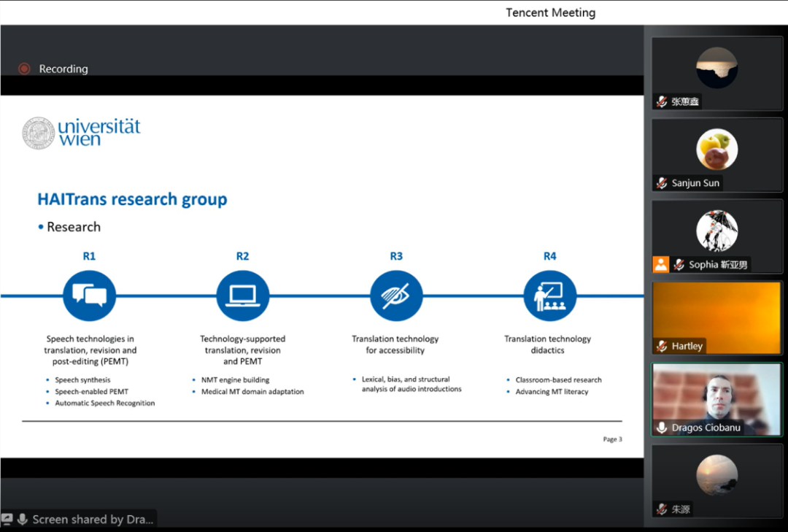Click the Universität Wien seal logo

pos(39,133)
